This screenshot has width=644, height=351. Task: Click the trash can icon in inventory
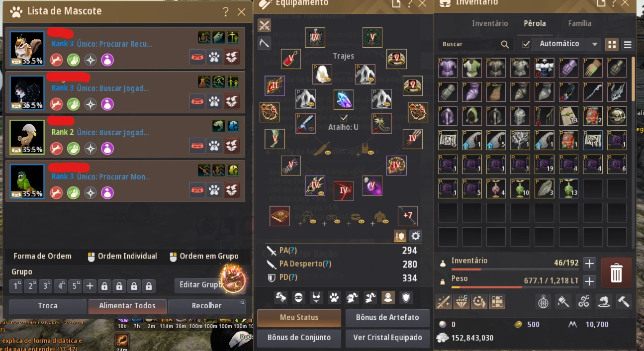(x=616, y=273)
